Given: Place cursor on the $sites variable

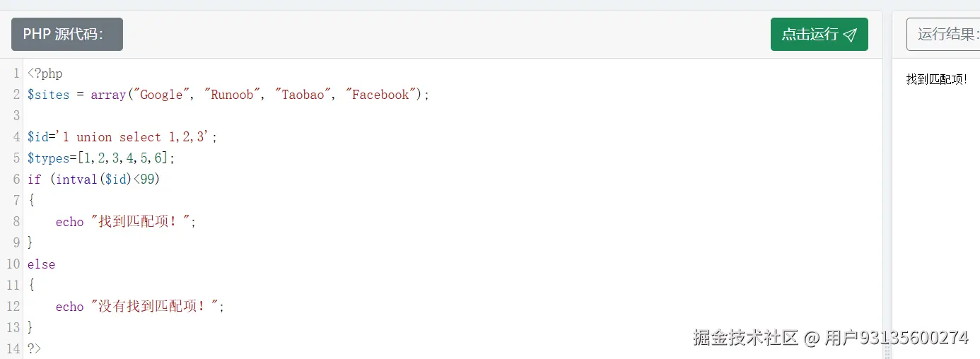Looking at the screenshot, I should pos(48,95).
